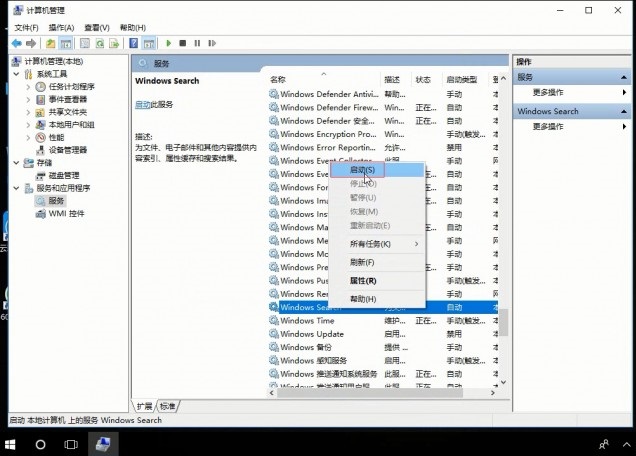Collapse the 存储 tree node
The image size is (636, 456).
(17, 163)
